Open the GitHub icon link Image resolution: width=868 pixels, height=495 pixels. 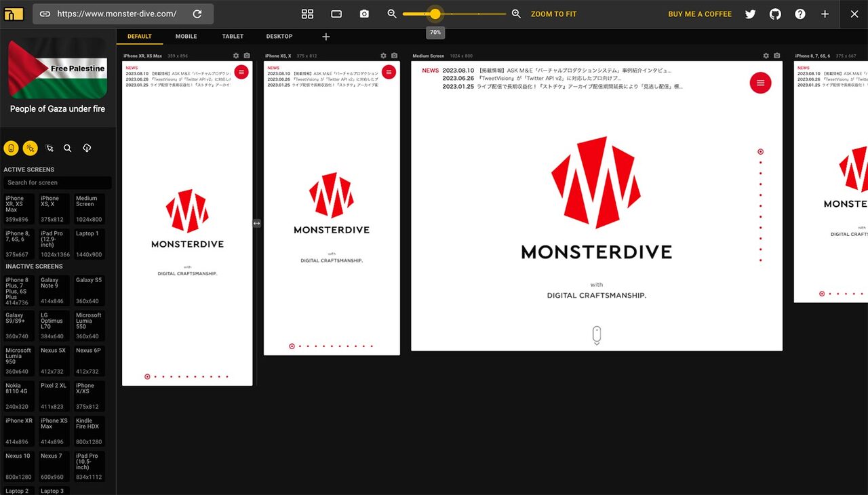tap(775, 14)
